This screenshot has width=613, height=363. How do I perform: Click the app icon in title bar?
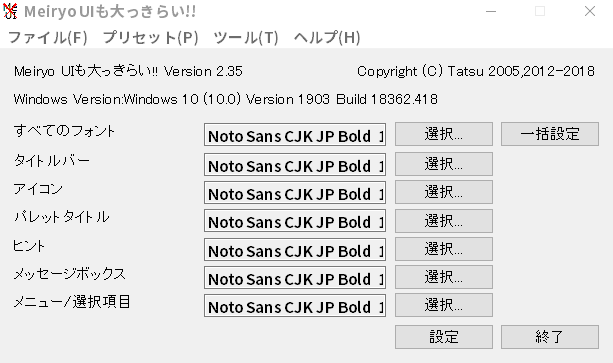tap(10, 11)
